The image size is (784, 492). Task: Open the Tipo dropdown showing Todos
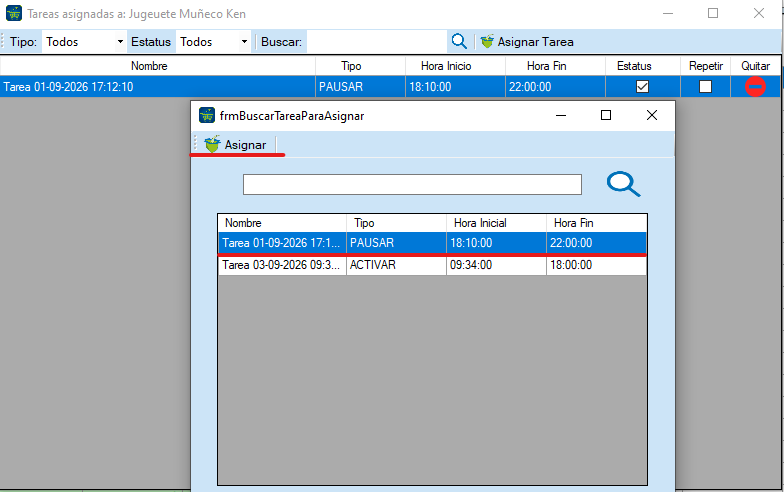(84, 42)
